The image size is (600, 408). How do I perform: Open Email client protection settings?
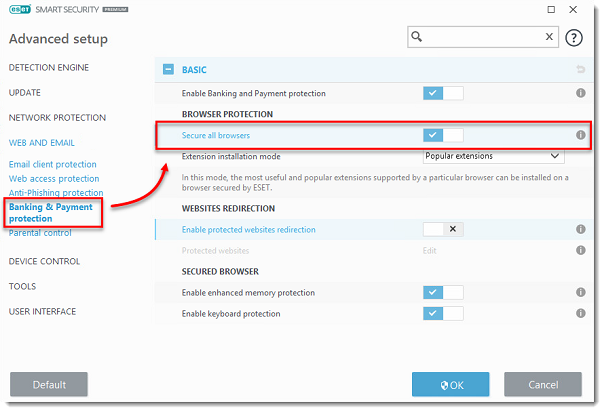pos(52,164)
